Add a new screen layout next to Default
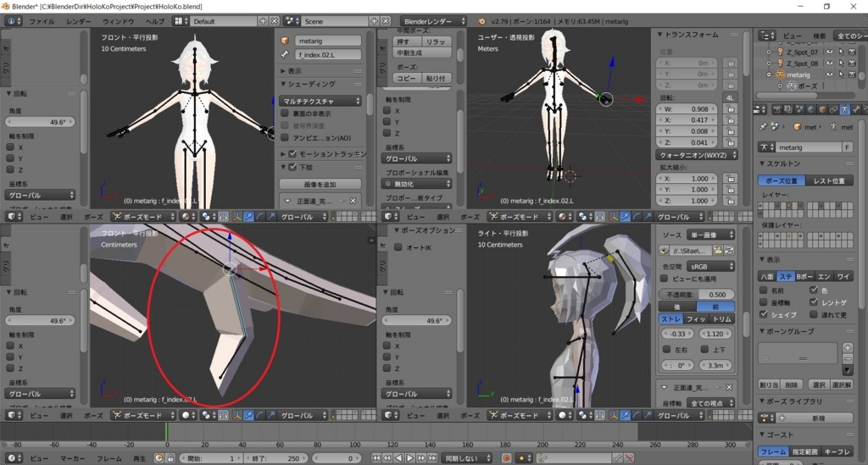The width and height of the screenshot is (868, 465). tap(263, 21)
